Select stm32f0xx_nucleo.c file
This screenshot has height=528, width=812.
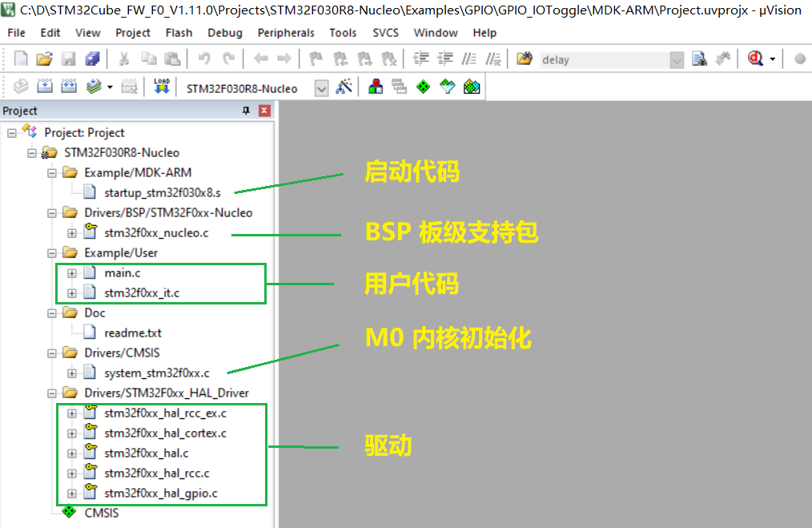[x=156, y=233]
